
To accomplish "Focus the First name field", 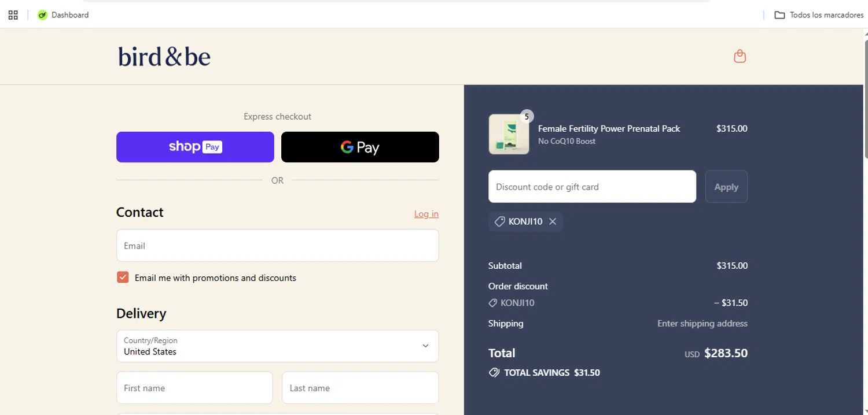I will (194, 388).
